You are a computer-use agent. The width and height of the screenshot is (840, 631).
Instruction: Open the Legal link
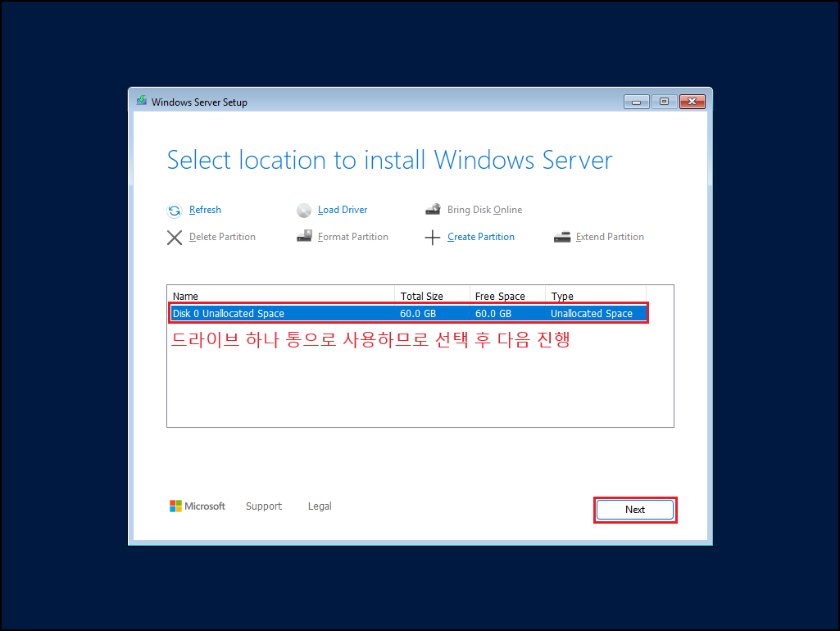pos(320,506)
